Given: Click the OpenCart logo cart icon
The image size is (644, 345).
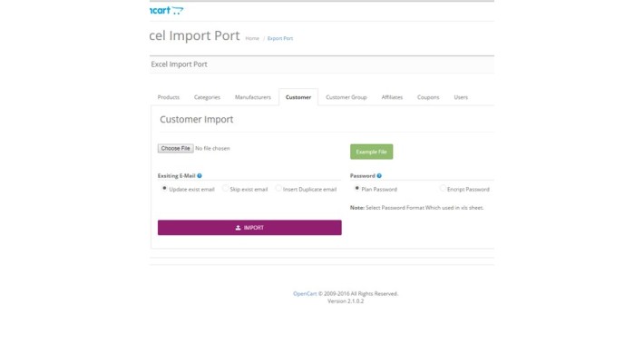Looking at the screenshot, I should (x=178, y=11).
